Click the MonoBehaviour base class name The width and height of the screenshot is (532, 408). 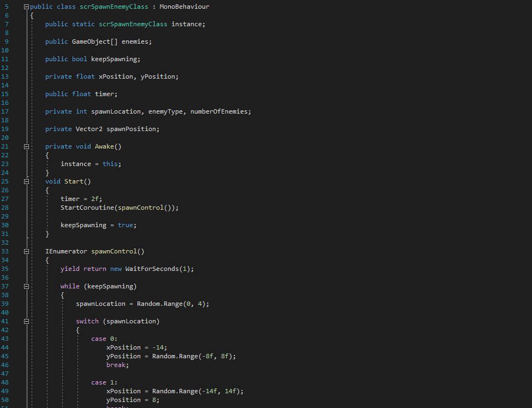(x=184, y=7)
